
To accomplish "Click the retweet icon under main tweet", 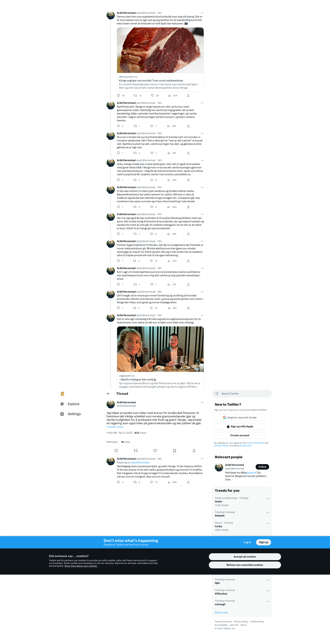I will [x=136, y=451].
